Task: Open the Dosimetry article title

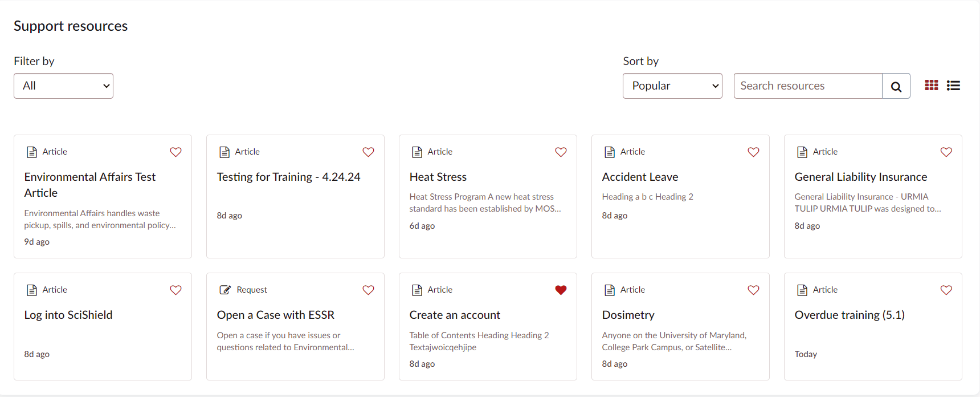Action: click(x=628, y=315)
